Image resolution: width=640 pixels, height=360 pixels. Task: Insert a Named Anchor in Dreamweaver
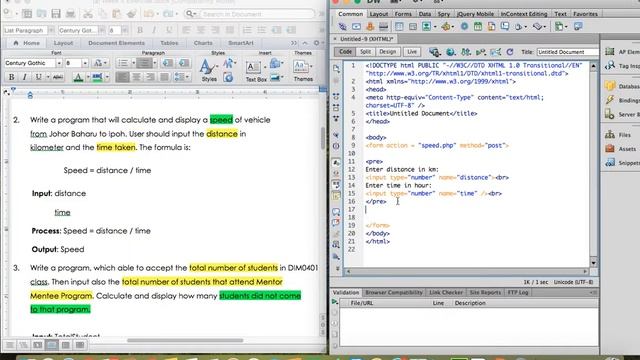[x=370, y=27]
